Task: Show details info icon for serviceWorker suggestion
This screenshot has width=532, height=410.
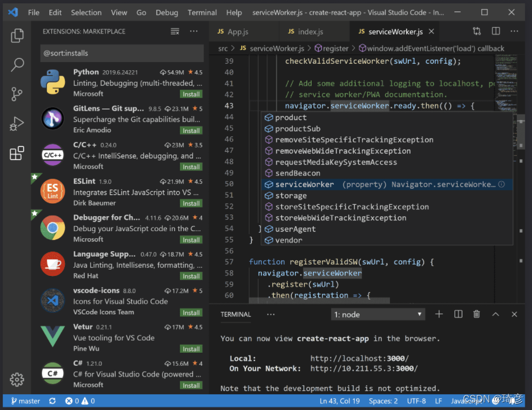Action: (x=501, y=184)
